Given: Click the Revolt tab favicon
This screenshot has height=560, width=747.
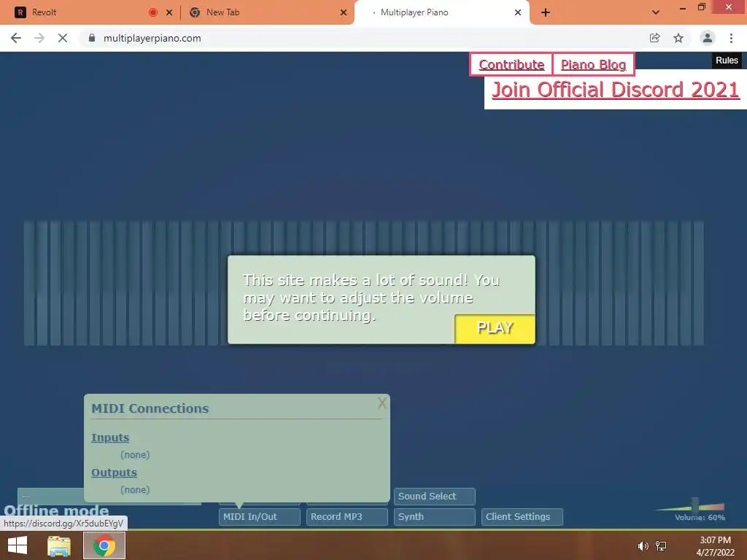Looking at the screenshot, I should [20, 12].
